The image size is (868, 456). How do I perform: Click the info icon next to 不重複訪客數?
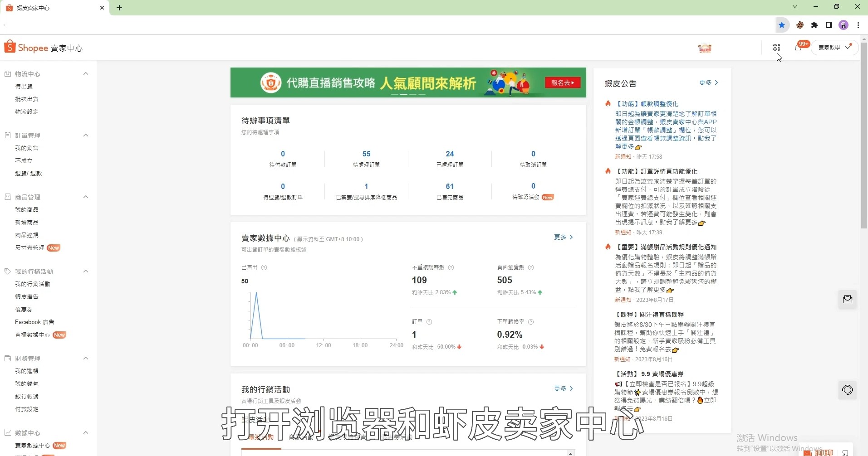(451, 267)
